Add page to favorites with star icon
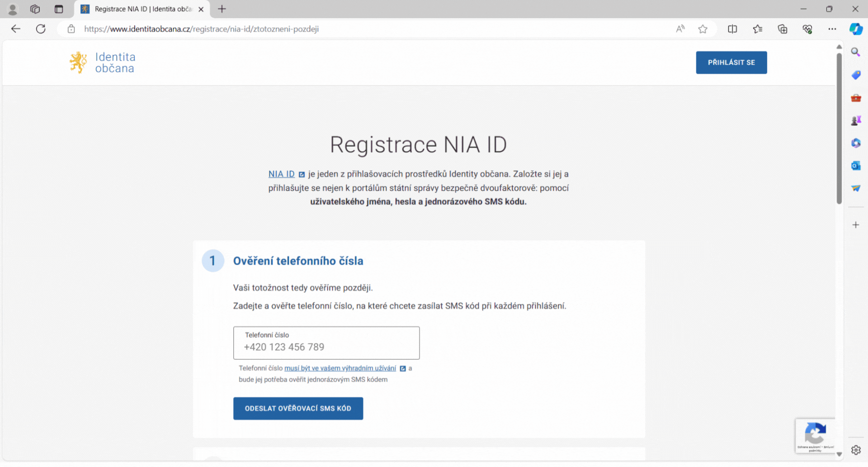Screen dimensions: 868x467 click(703, 29)
